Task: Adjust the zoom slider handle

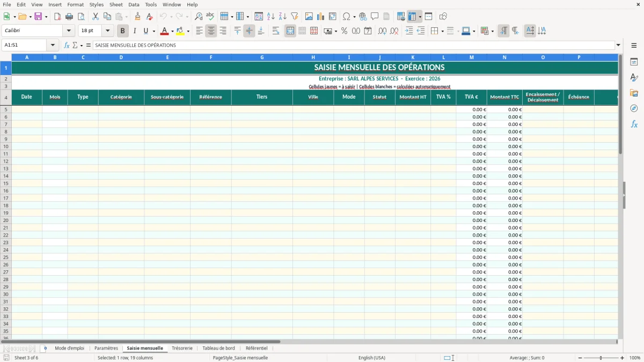Action: [x=601, y=358]
